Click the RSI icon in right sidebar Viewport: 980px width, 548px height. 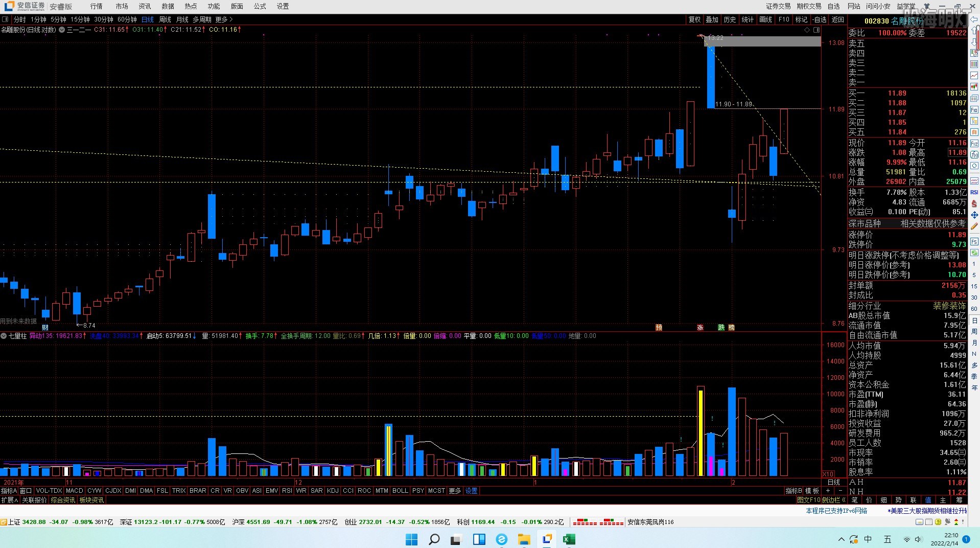pos(974,192)
